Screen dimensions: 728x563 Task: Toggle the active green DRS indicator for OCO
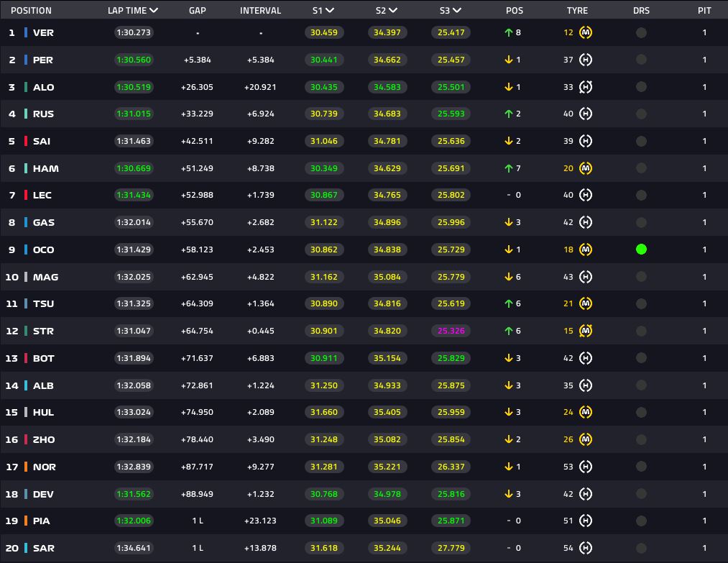point(641,250)
